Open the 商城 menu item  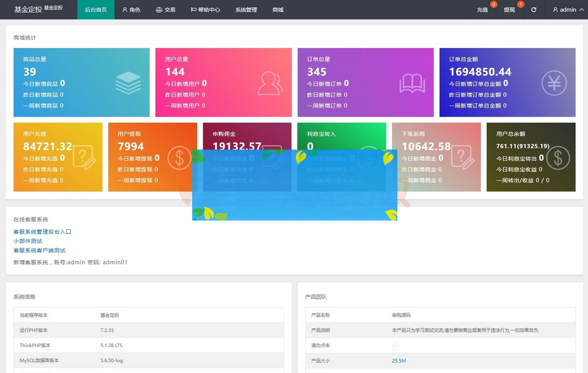(x=278, y=10)
